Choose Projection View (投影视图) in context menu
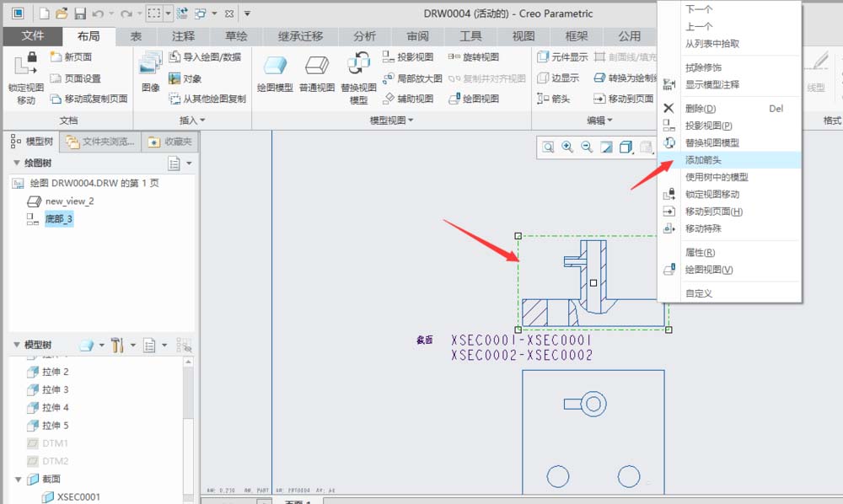843x504 pixels. (x=729, y=126)
